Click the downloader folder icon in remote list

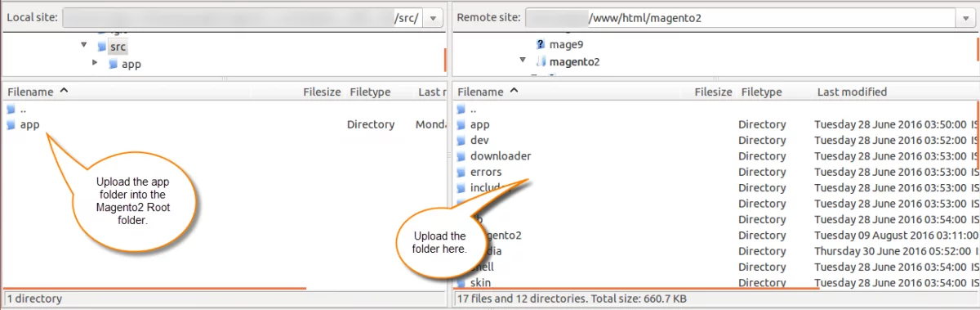click(461, 156)
